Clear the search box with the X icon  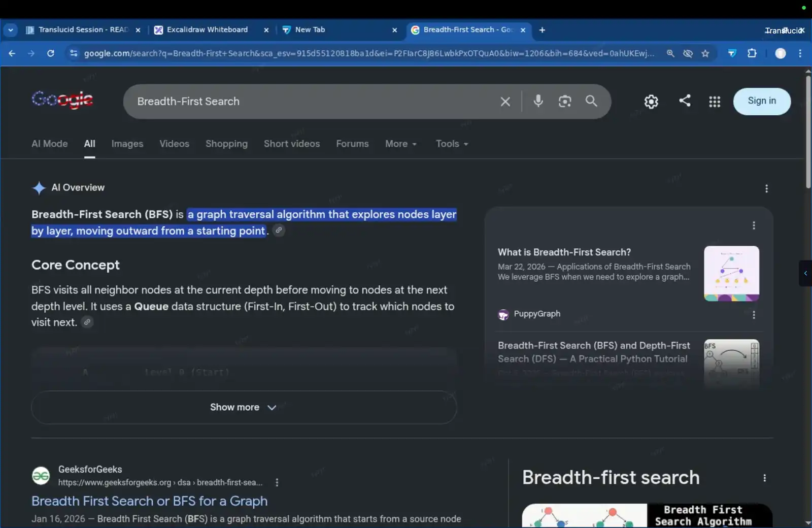(x=505, y=102)
